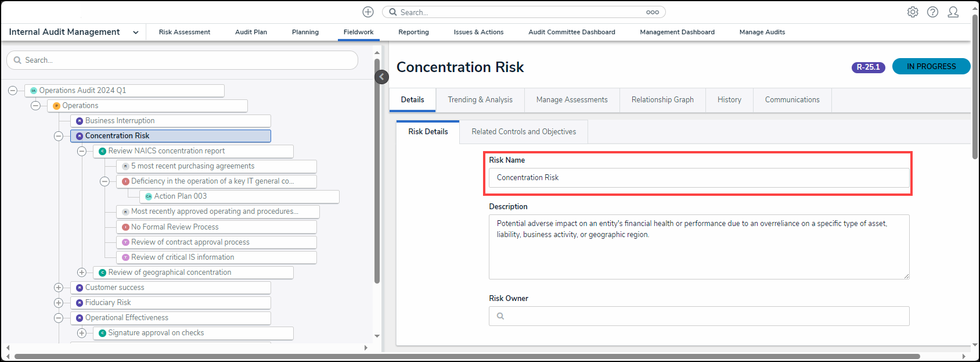Collapse the tree panel with arrow button
Viewport: 980px width, 362px height.
[381, 77]
